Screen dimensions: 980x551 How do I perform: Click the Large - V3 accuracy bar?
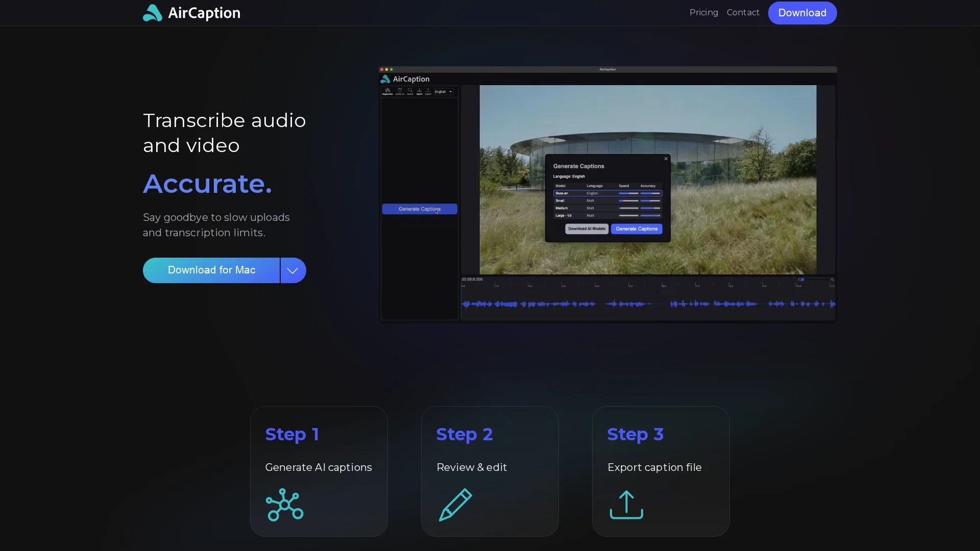click(650, 215)
